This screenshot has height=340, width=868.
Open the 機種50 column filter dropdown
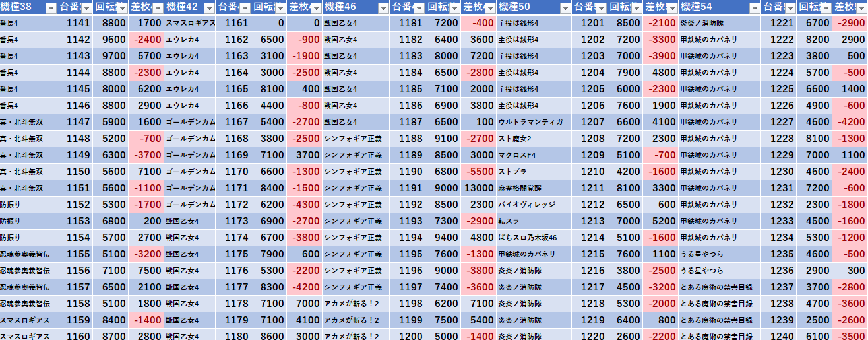coord(565,8)
